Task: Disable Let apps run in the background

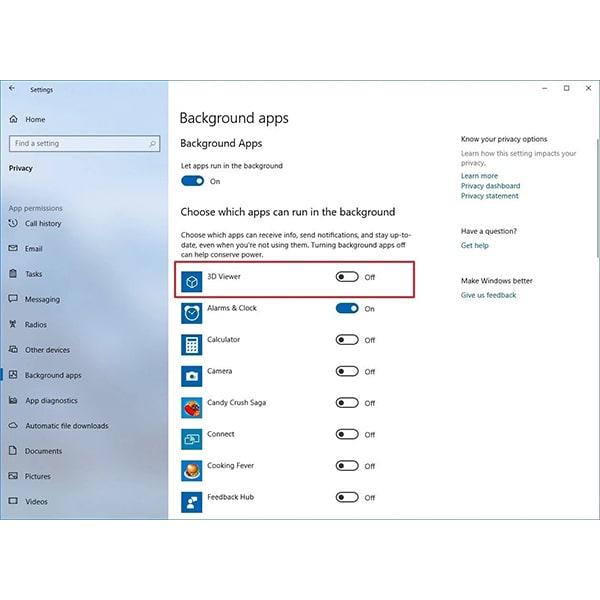Action: [192, 181]
